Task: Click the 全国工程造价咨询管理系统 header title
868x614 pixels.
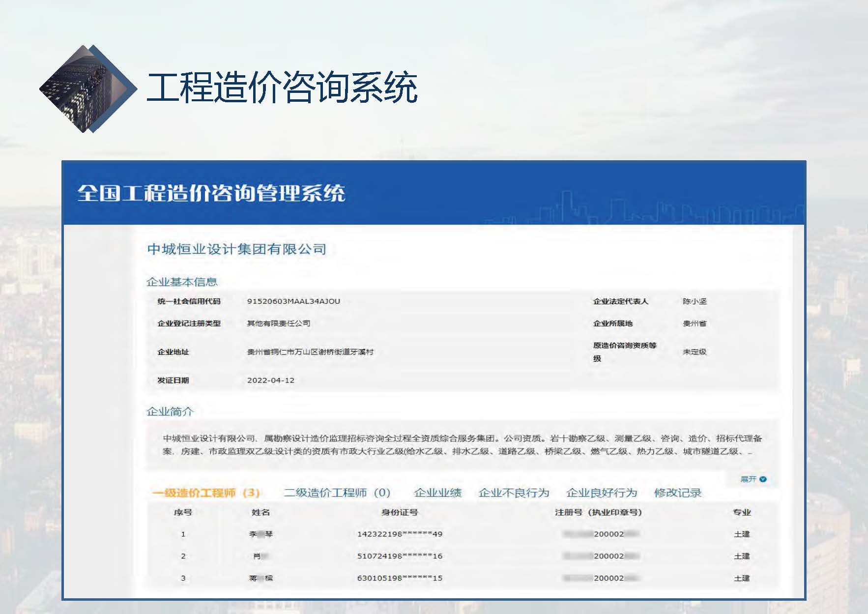Action: (x=211, y=193)
